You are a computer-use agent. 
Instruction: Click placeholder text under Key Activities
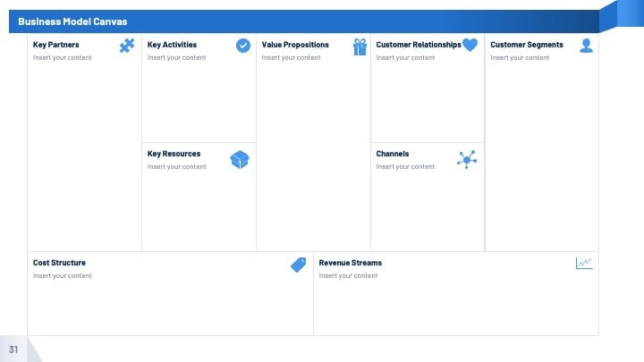[x=176, y=58]
